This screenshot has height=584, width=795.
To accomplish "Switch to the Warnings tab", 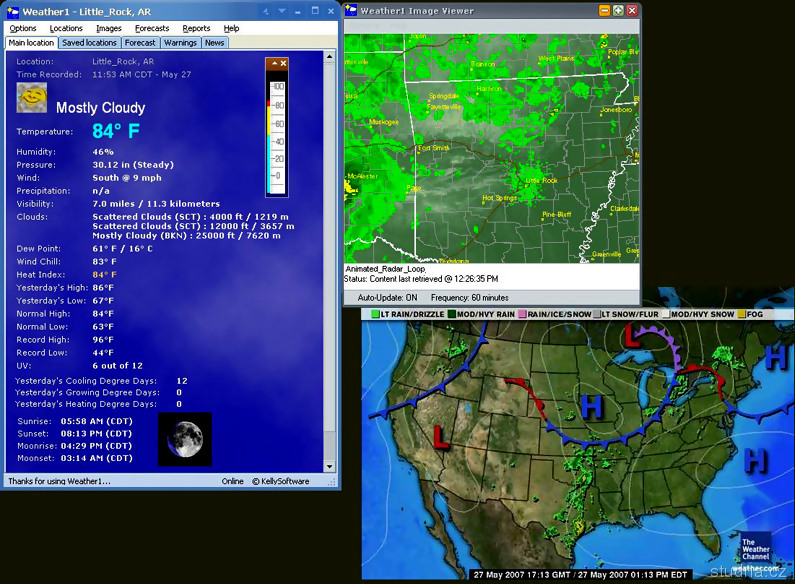I will coord(180,43).
